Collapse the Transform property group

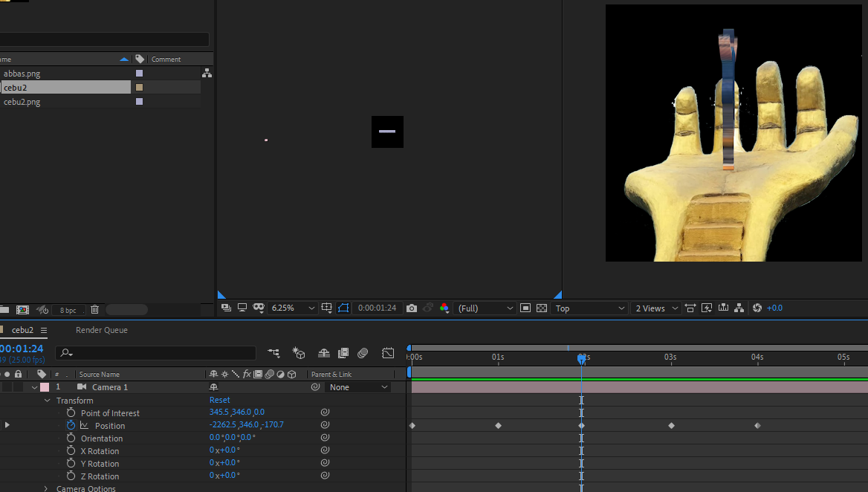pyautogui.click(x=47, y=401)
